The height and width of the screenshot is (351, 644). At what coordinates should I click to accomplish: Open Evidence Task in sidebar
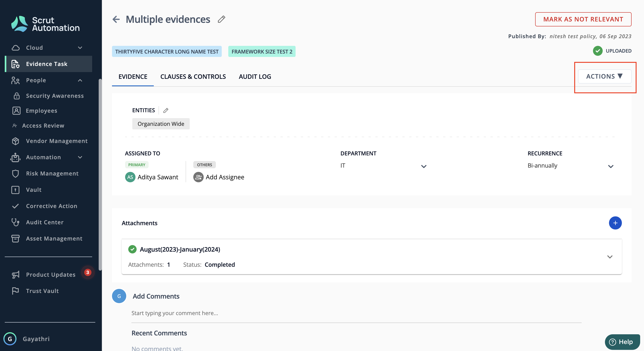pos(49,64)
